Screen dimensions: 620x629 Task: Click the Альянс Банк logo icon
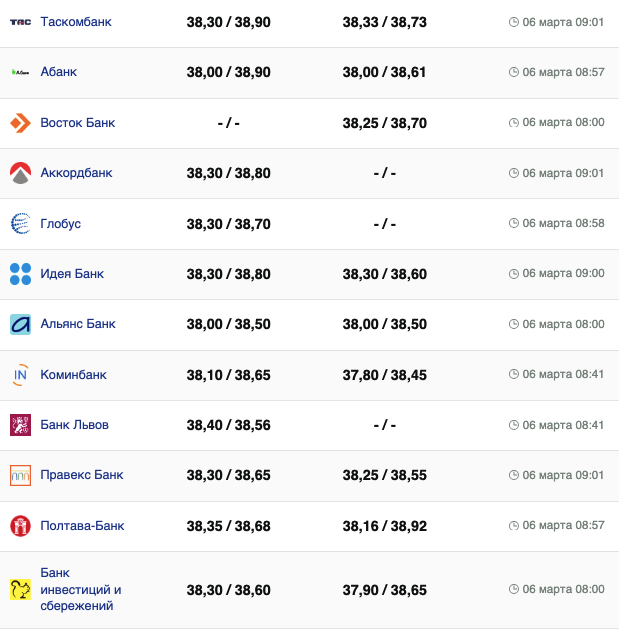[20, 324]
